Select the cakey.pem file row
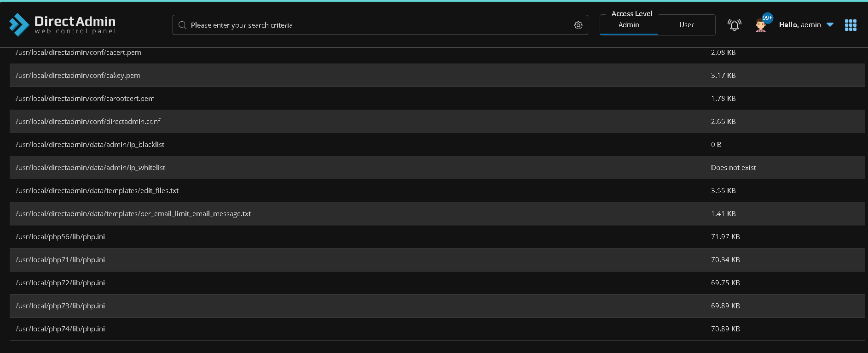The width and height of the screenshot is (868, 353). point(78,76)
